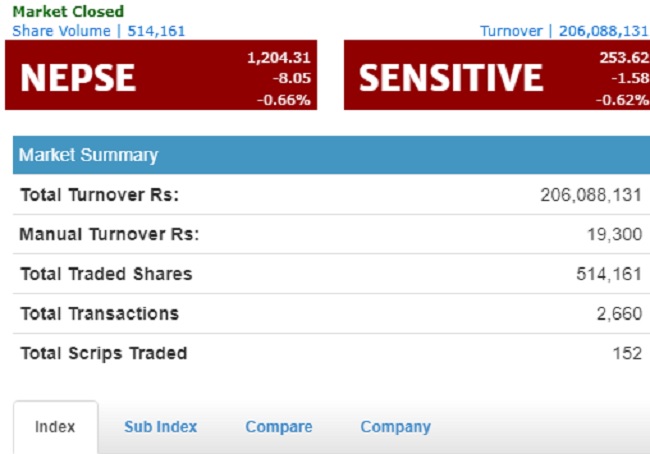Click the NEPSE index banner
This screenshot has width=650, height=454.
click(161, 75)
